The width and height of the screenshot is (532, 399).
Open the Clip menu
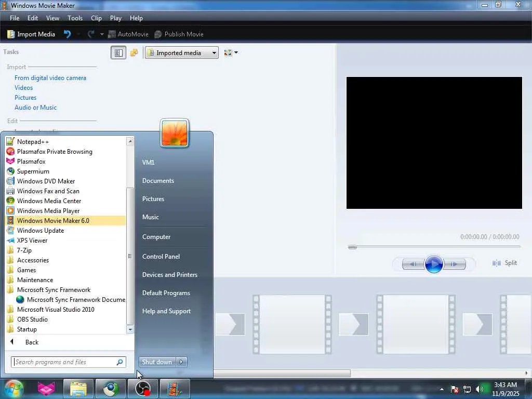(96, 18)
